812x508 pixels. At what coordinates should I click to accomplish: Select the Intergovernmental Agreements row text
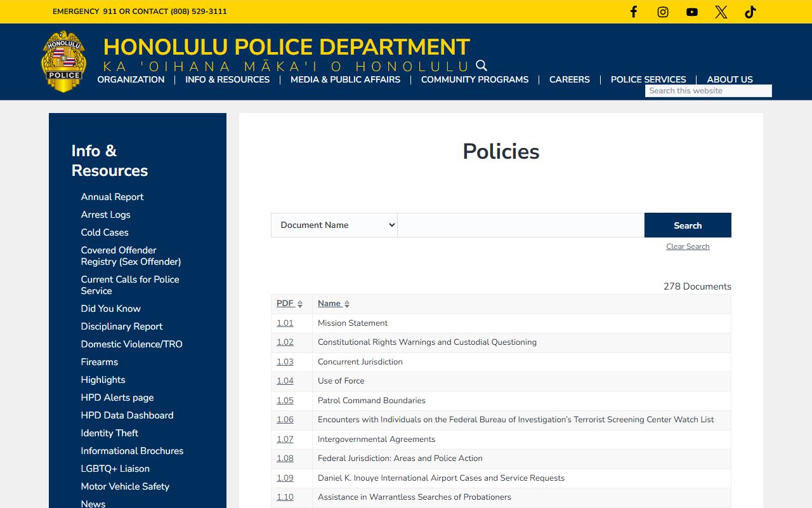point(377,439)
